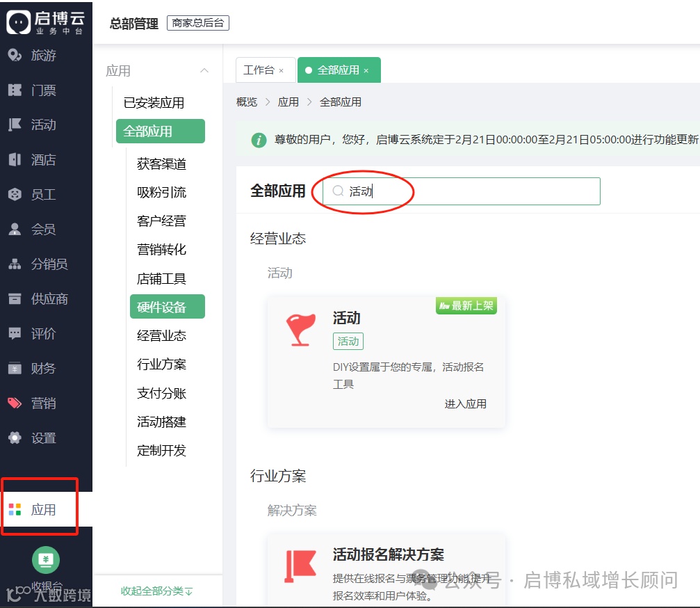Click the 员工 staff icon
The width and height of the screenshot is (700, 608).
coord(15,194)
